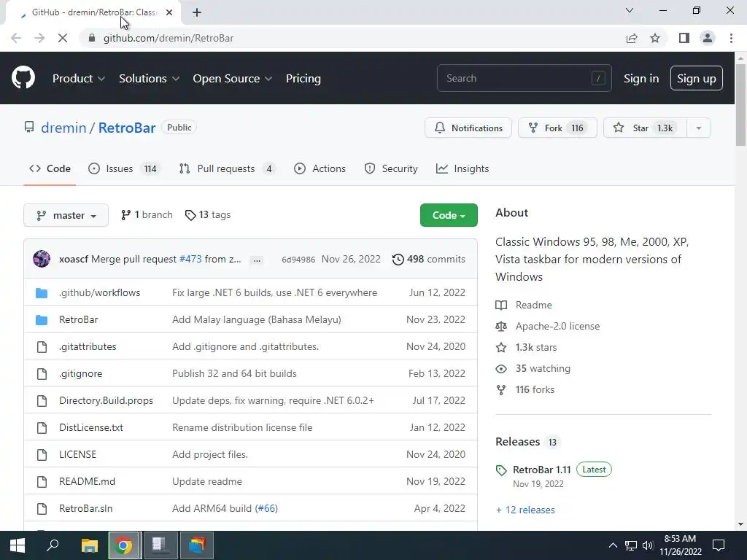Click the 35 watching link

click(543, 368)
